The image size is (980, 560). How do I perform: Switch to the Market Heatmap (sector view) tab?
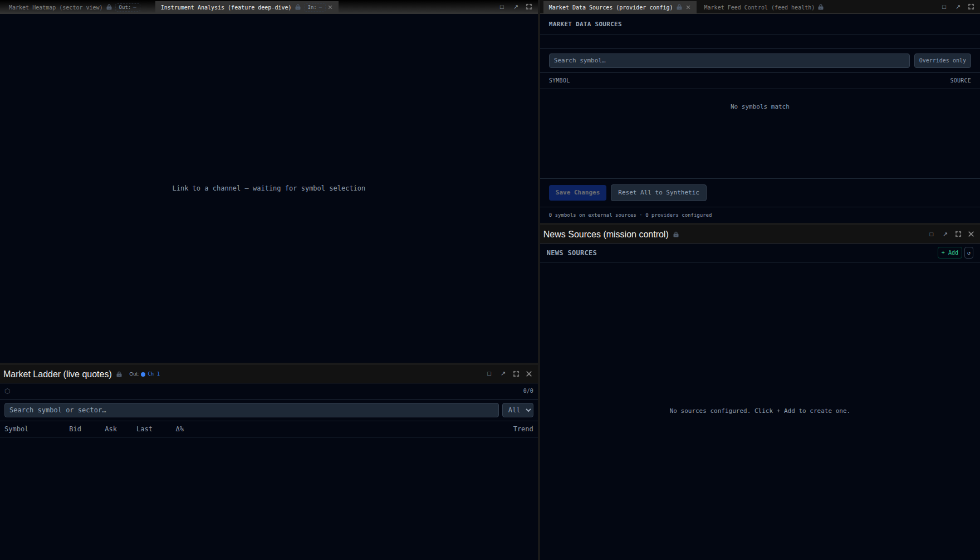56,7
